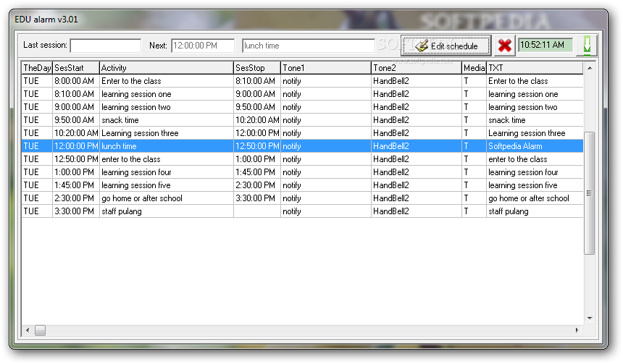The width and height of the screenshot is (623, 364).
Task: Click the 12:50:00 PM SesStop cell
Action: coord(257,146)
